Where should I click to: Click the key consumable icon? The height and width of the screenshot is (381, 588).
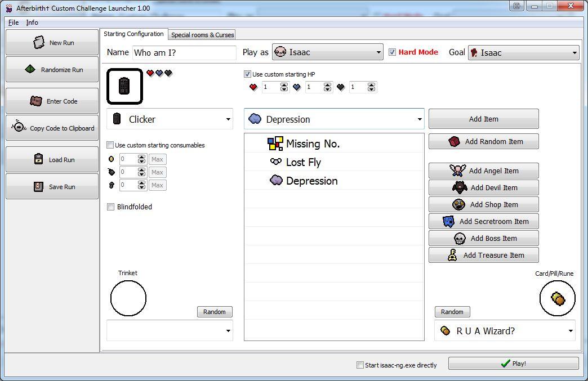[x=112, y=185]
